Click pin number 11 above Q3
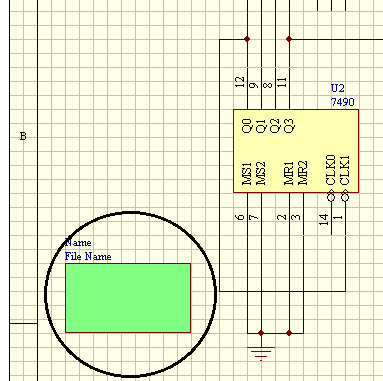The height and width of the screenshot is (381, 383). click(x=282, y=82)
